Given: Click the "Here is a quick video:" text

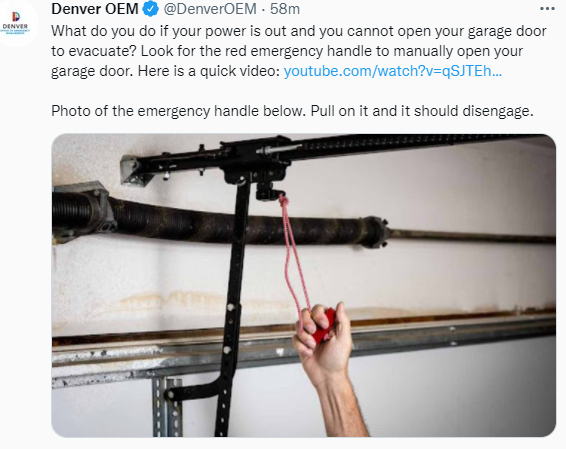Looking at the screenshot, I should click(209, 71).
